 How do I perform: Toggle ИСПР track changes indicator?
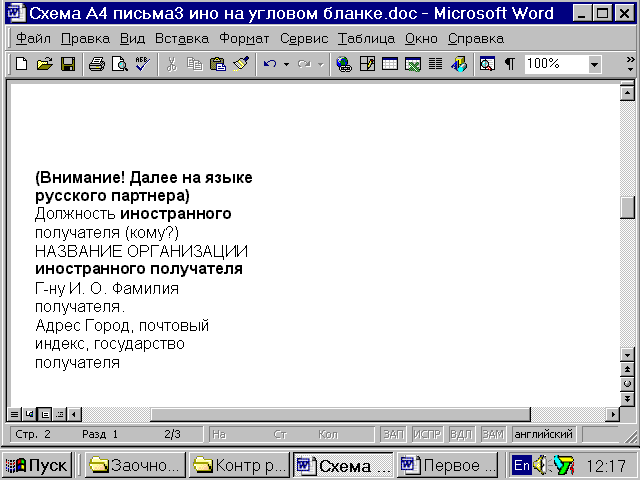427,434
